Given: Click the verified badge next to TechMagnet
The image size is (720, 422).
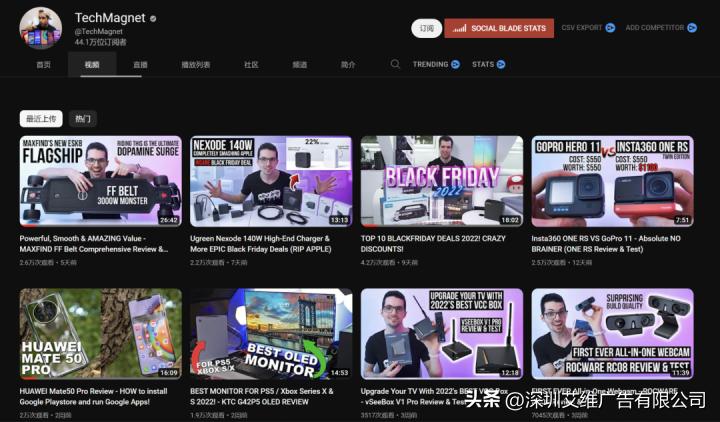Looking at the screenshot, I should pyautogui.click(x=153, y=18).
